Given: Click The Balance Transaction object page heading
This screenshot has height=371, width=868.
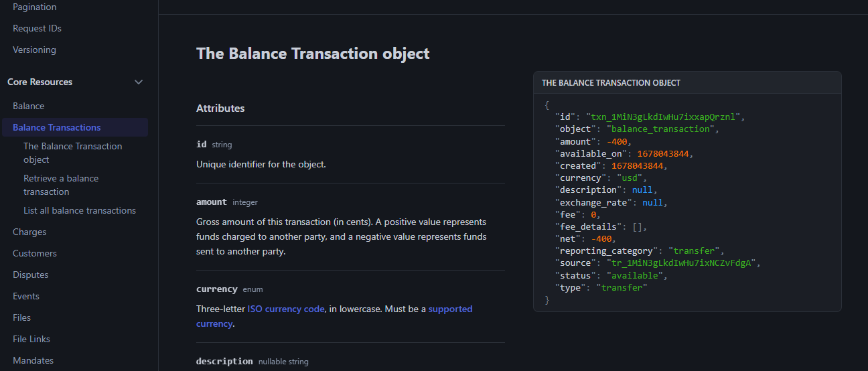Looking at the screenshot, I should point(313,54).
